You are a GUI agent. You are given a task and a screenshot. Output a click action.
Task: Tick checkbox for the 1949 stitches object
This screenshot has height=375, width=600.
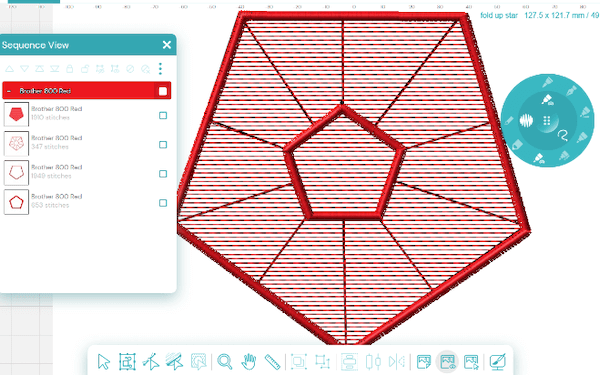click(x=163, y=174)
